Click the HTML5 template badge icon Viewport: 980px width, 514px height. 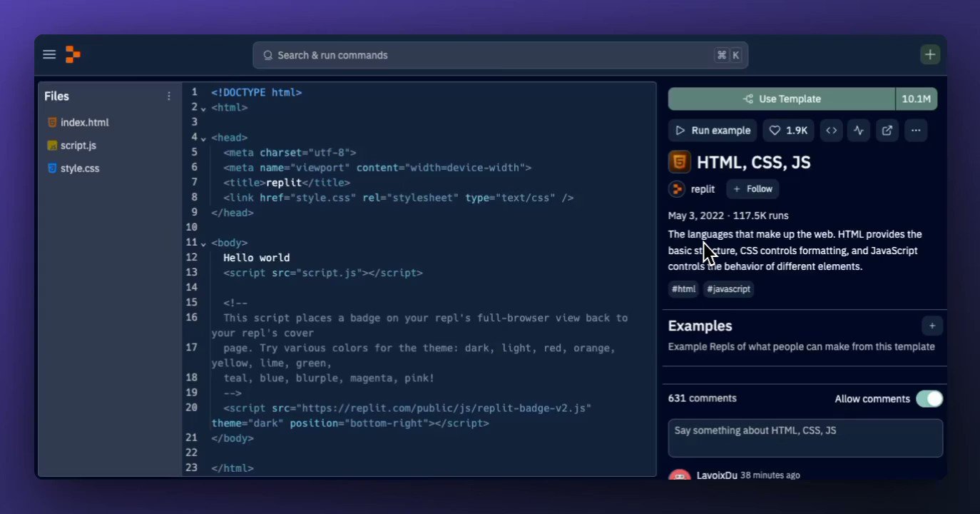pyautogui.click(x=680, y=162)
